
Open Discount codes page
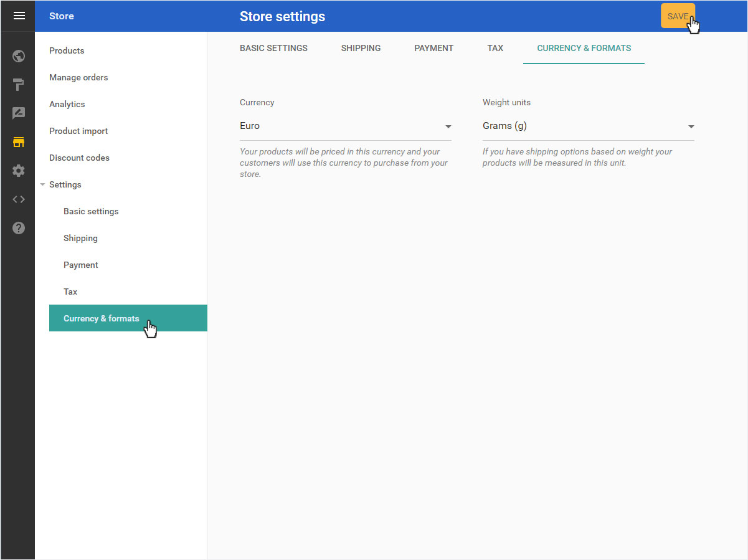point(79,158)
